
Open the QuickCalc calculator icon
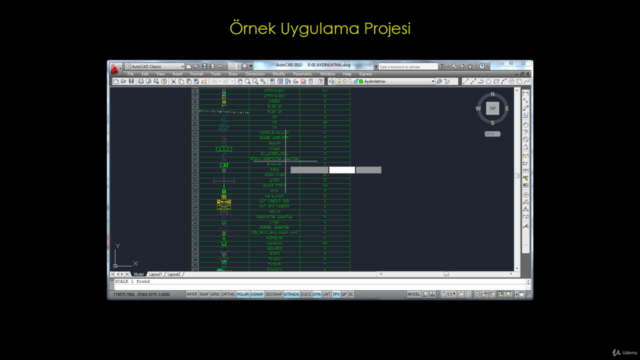(x=311, y=81)
